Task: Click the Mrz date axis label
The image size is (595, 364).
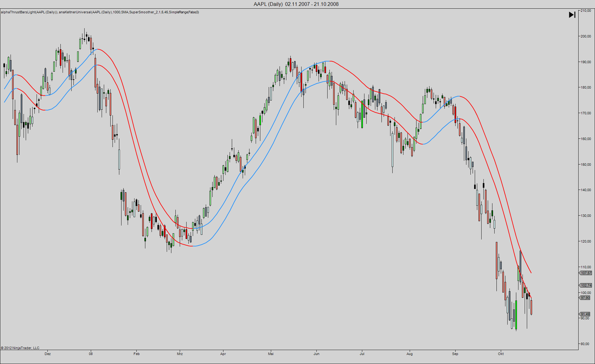Action: (180, 354)
